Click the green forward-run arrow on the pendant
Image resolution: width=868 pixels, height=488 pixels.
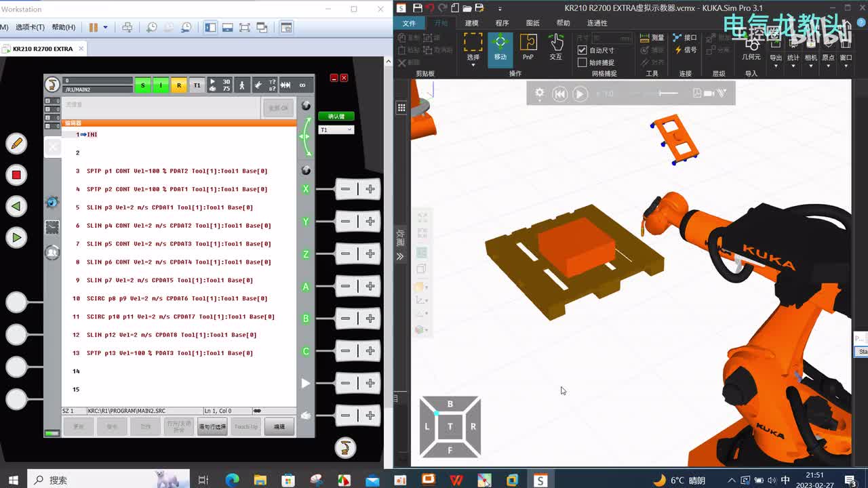(16, 237)
